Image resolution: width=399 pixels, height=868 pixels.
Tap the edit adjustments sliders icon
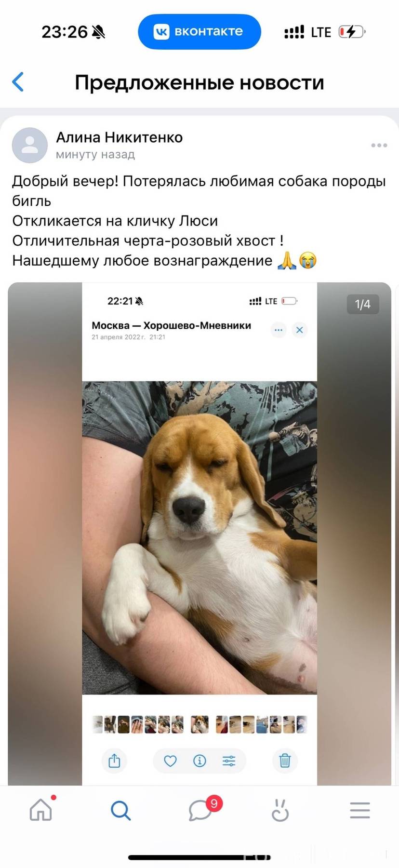[229, 761]
